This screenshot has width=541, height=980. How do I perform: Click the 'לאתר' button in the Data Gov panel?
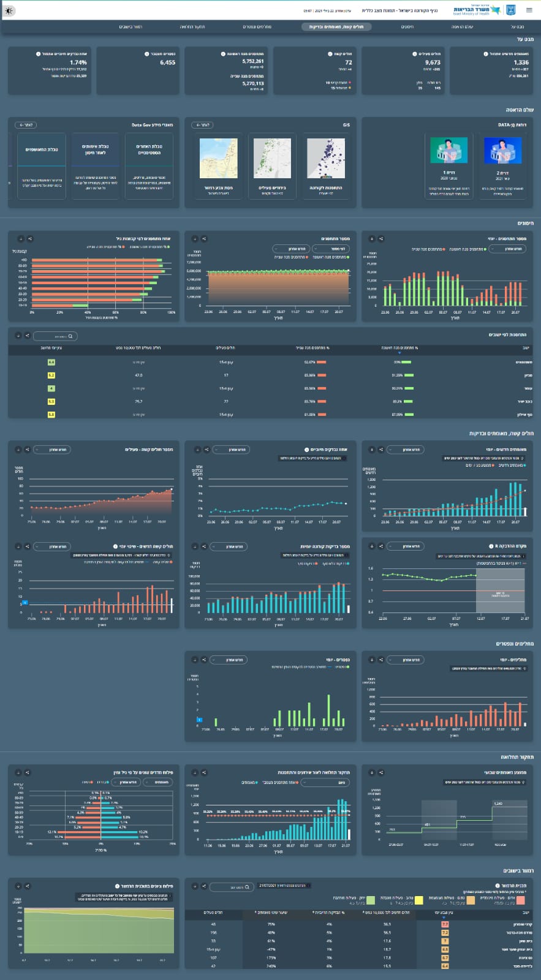point(26,125)
